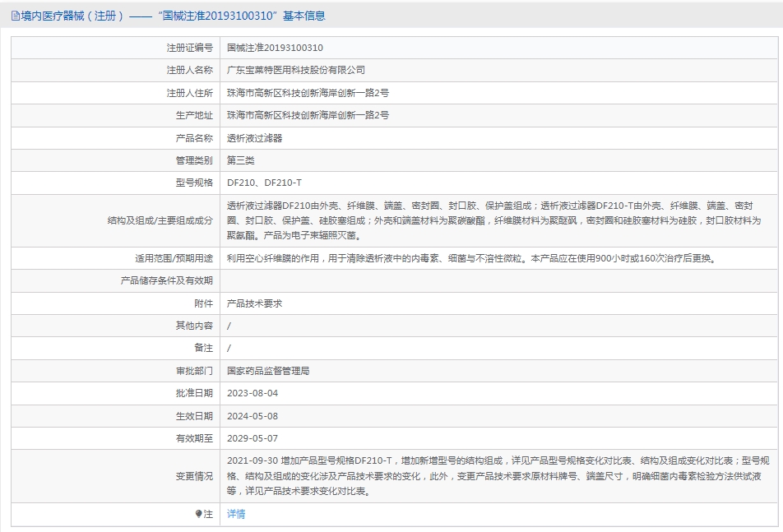Click the 型号规格 label cell
783x532 pixels.
pos(116,183)
